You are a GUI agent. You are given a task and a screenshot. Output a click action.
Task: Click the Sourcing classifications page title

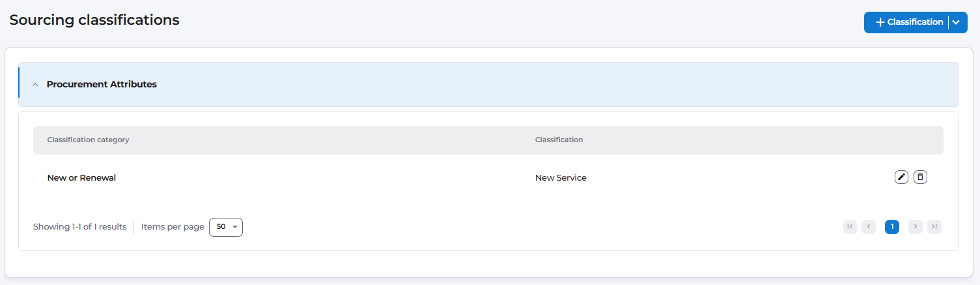(x=94, y=20)
